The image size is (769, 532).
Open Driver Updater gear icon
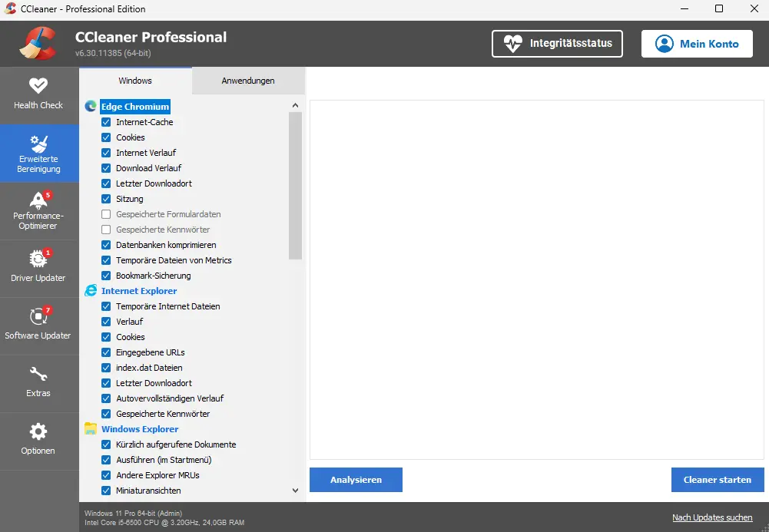[38, 258]
